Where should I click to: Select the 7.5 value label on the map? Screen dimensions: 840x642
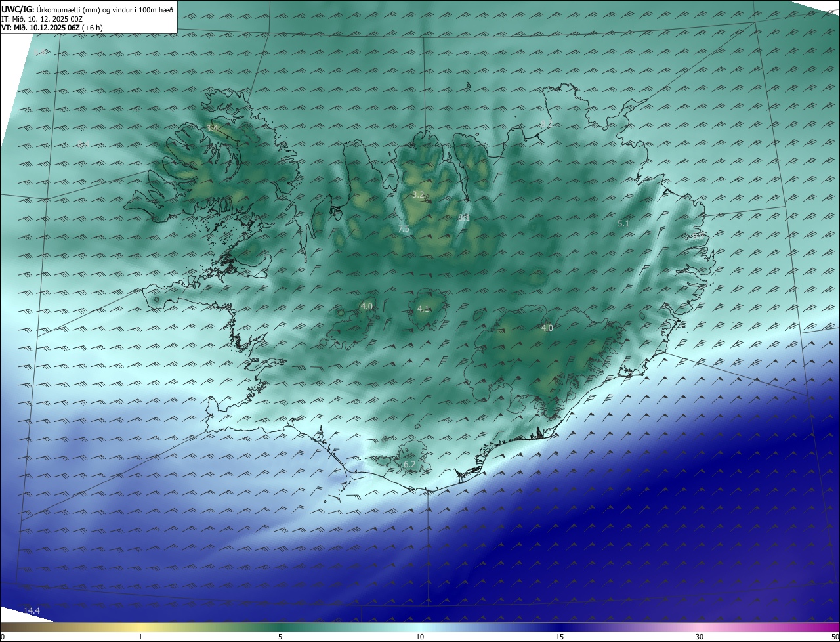[x=404, y=228]
